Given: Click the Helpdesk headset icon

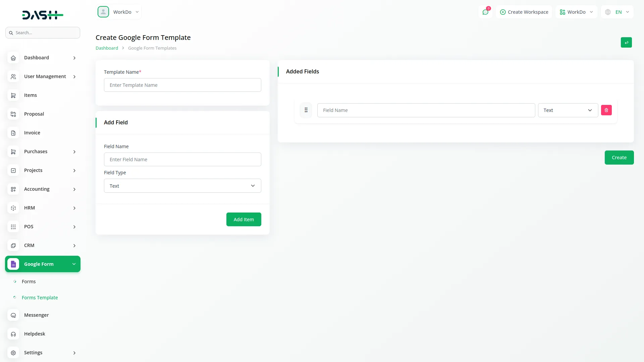Looking at the screenshot, I should tap(13, 334).
